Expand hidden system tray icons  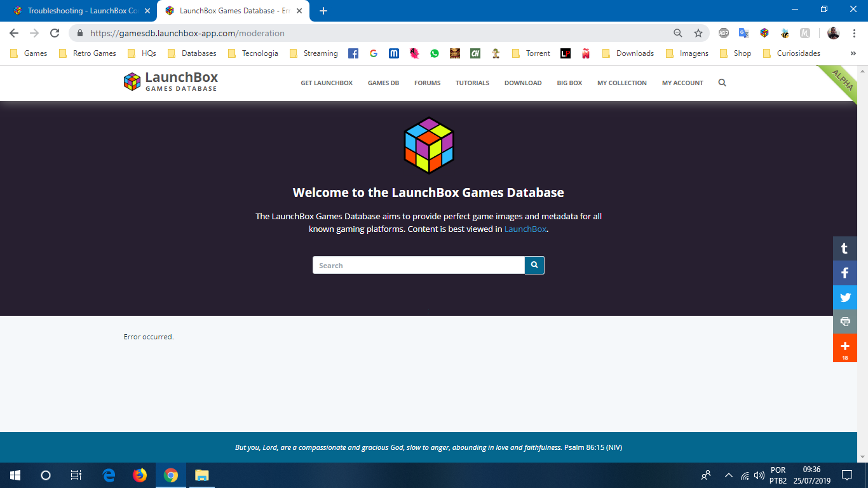pyautogui.click(x=728, y=475)
